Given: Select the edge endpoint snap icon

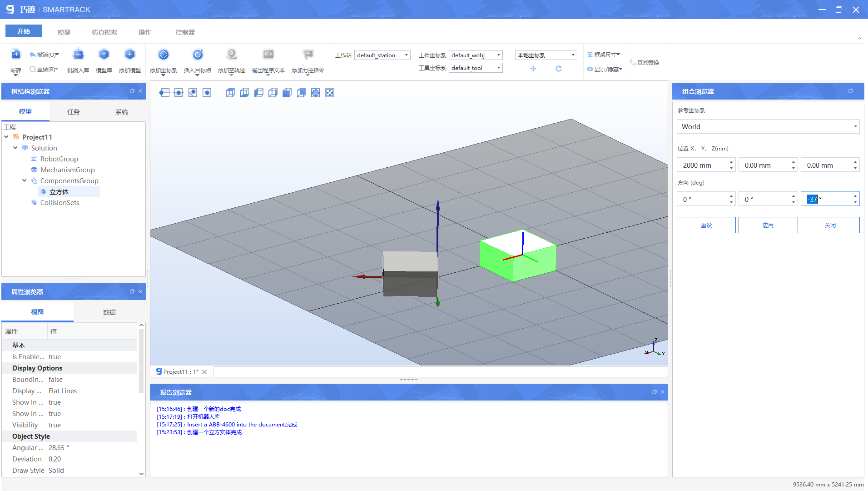Looking at the screenshot, I should 164,93.
